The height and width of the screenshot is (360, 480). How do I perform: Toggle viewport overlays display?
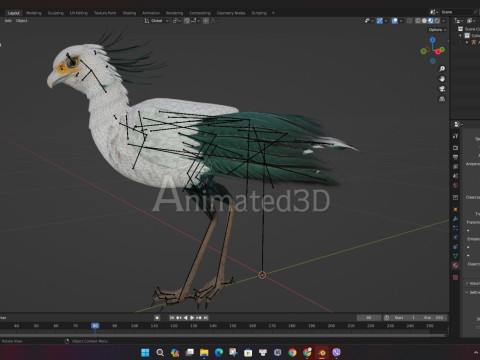[395, 21]
